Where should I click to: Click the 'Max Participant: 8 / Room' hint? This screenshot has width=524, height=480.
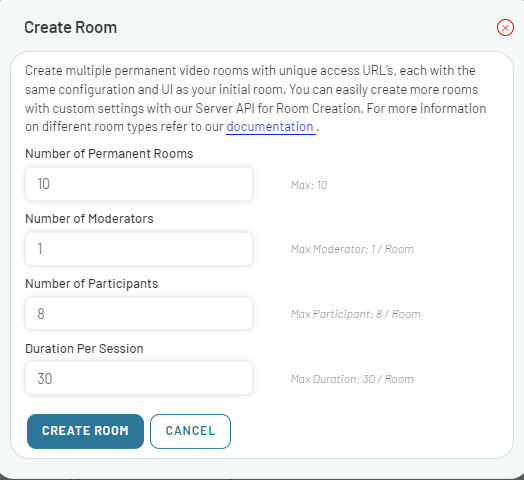pos(356,314)
